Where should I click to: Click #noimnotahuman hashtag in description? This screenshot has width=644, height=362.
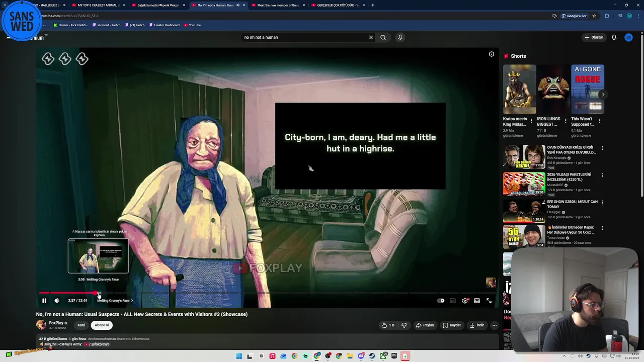(102, 339)
